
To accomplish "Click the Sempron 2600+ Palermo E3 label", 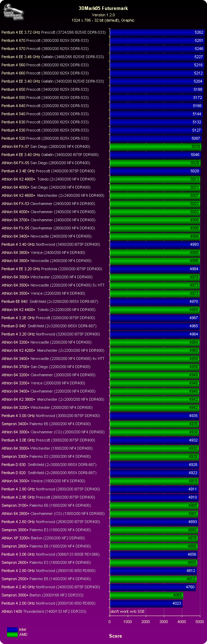I will (x=46, y=562).
